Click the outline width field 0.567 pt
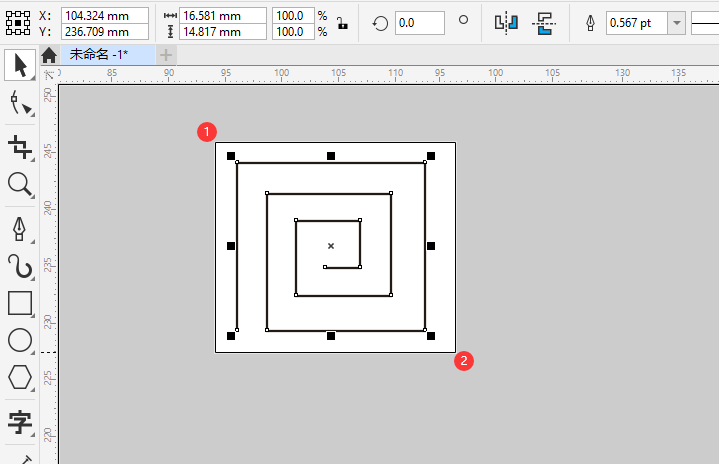This screenshot has height=464, width=719. (636, 23)
